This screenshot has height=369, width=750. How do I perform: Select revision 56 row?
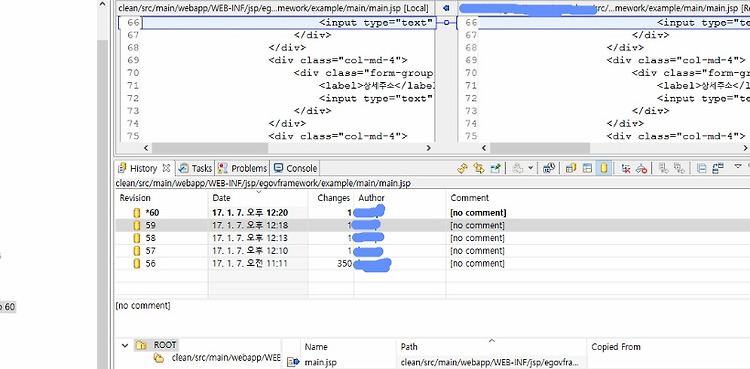coord(433,263)
